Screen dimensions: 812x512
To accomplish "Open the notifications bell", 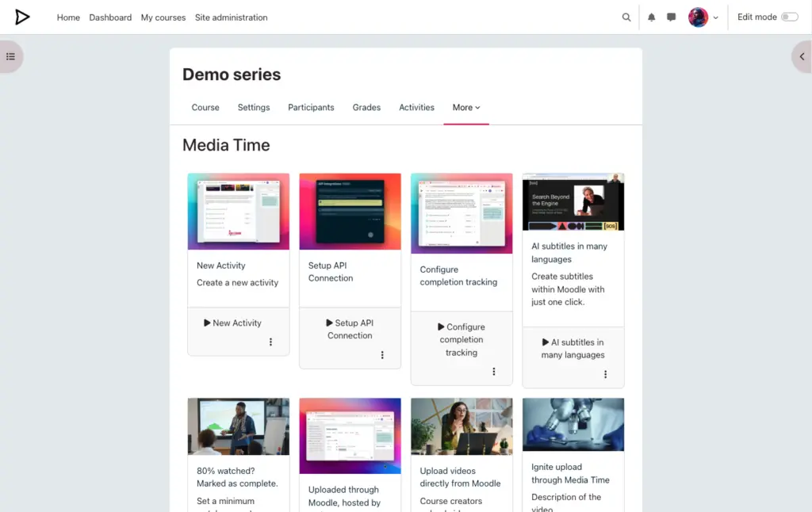I will (x=652, y=17).
